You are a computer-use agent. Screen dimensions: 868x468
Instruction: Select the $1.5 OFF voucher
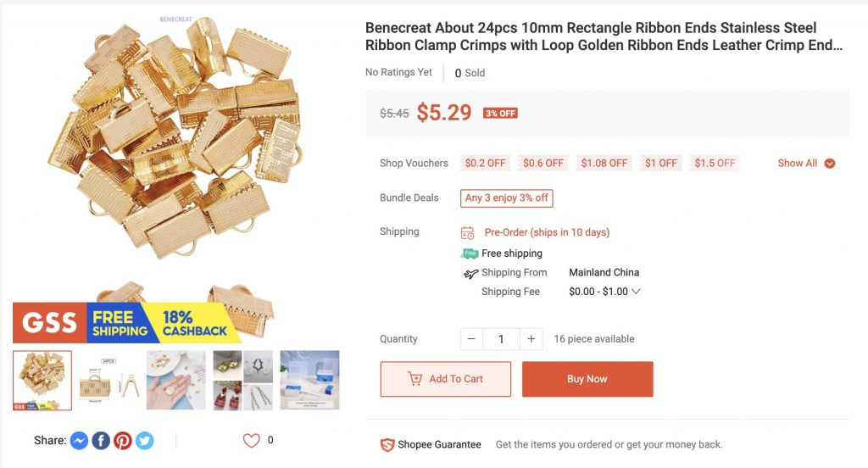click(x=715, y=164)
